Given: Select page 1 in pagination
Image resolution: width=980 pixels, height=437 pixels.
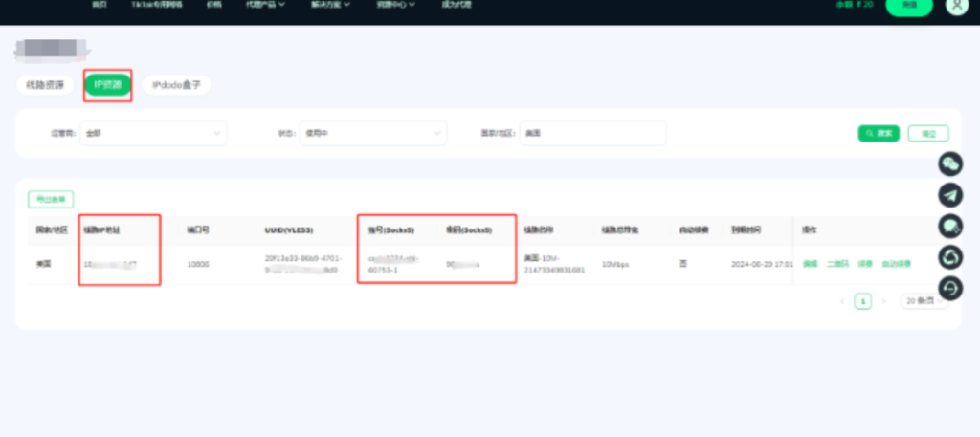Looking at the screenshot, I should [x=862, y=301].
